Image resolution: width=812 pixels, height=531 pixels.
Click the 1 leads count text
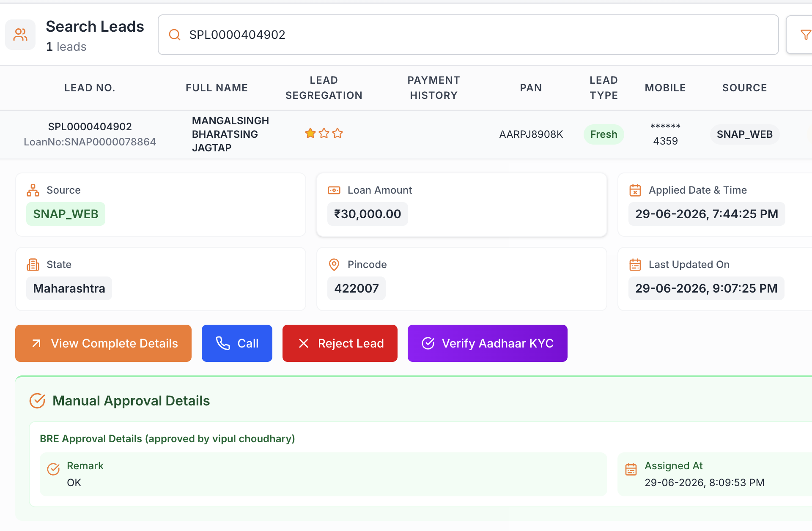coord(66,47)
